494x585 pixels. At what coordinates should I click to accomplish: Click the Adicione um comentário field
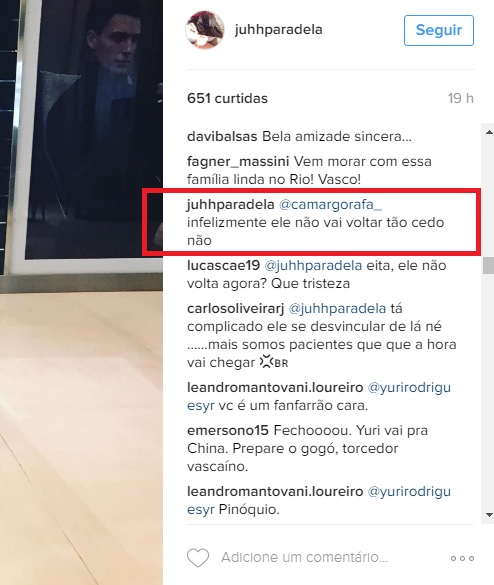click(305, 557)
